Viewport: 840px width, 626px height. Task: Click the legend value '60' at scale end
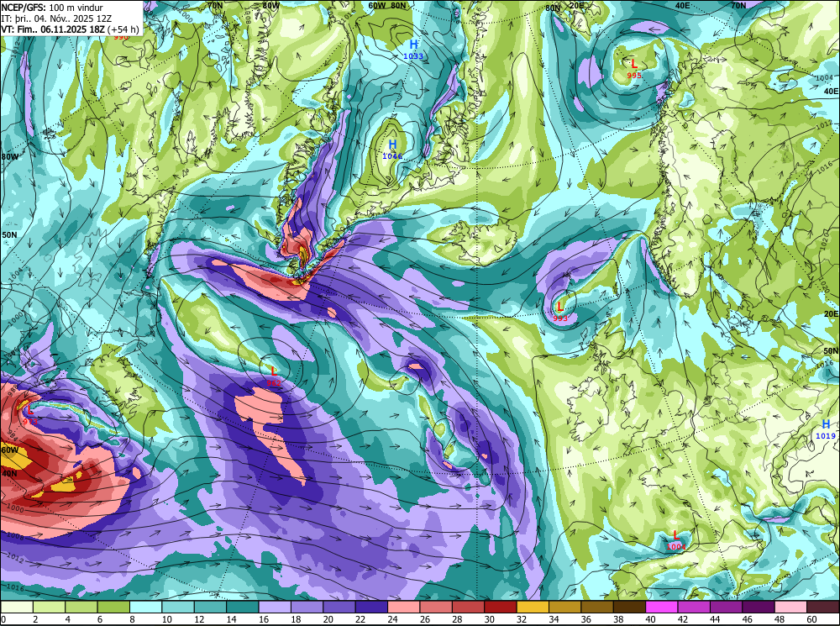coord(811,619)
